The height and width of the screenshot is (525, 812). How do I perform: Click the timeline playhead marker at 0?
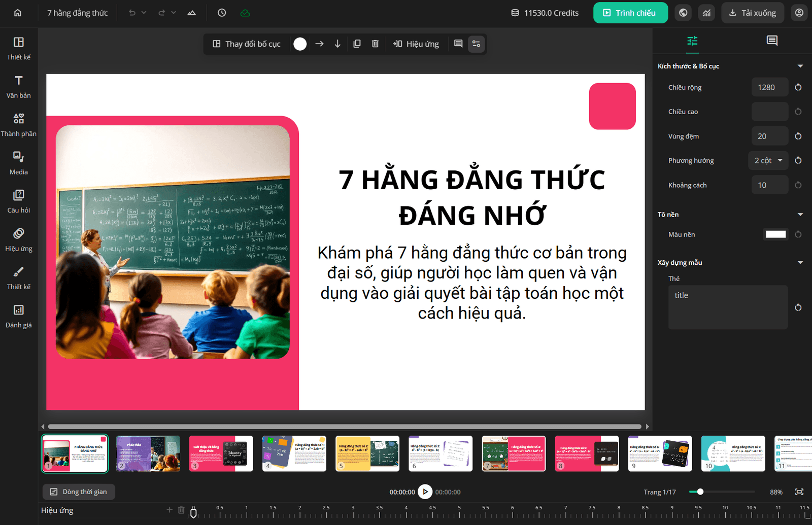tap(193, 512)
